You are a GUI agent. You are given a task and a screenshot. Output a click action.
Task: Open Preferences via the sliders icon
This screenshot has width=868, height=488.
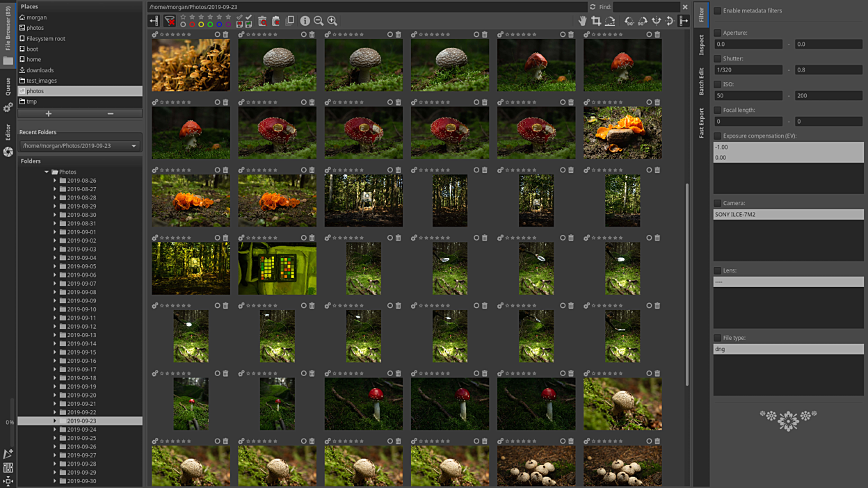[x=8, y=468]
